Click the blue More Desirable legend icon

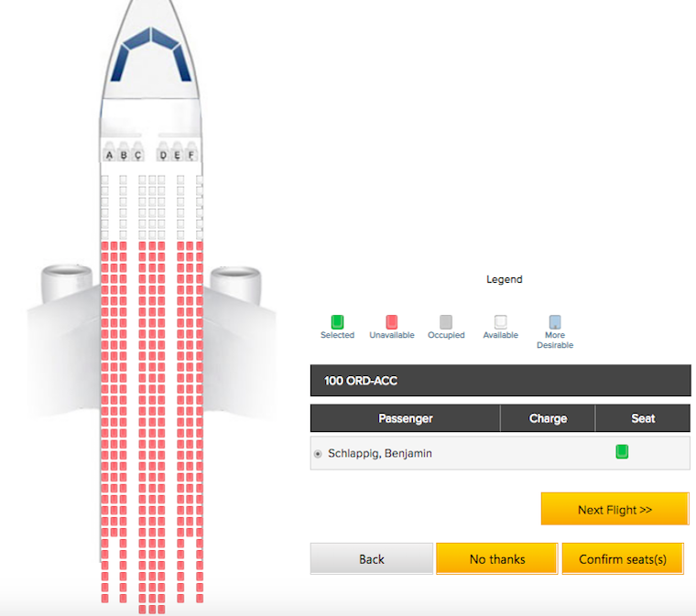click(555, 321)
